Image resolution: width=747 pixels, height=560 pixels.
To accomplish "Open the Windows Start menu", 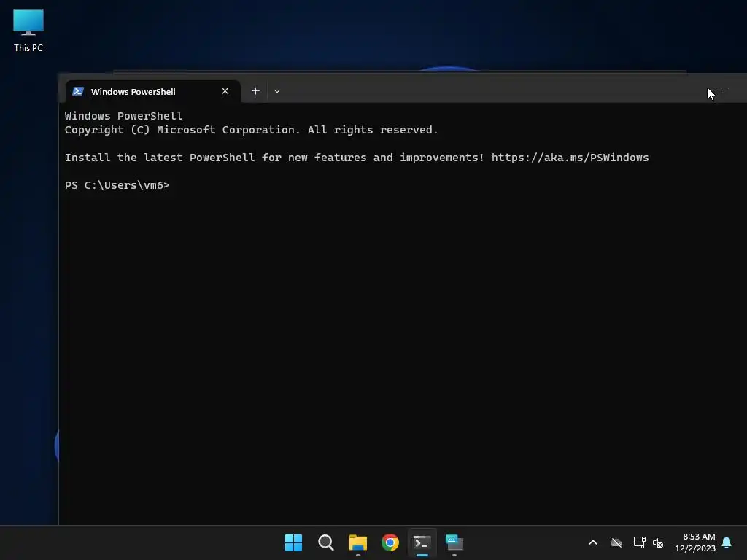I will [x=293, y=542].
